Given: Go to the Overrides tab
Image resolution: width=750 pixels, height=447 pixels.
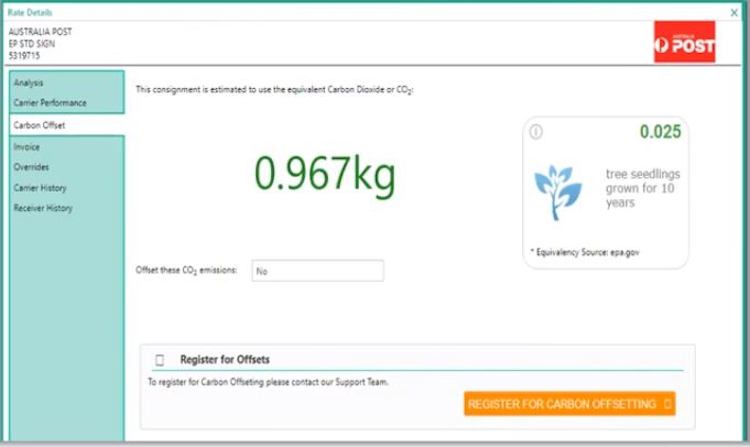Looking at the screenshot, I should 32,167.
